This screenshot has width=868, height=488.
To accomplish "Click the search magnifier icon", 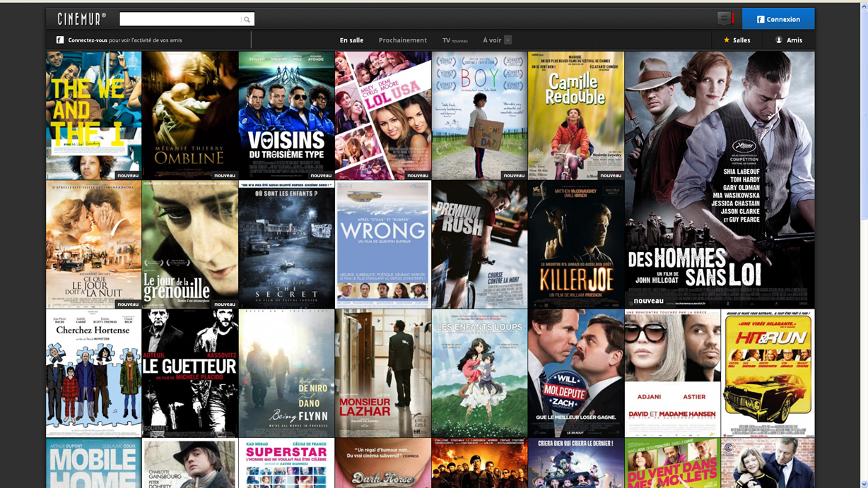I will click(x=247, y=20).
